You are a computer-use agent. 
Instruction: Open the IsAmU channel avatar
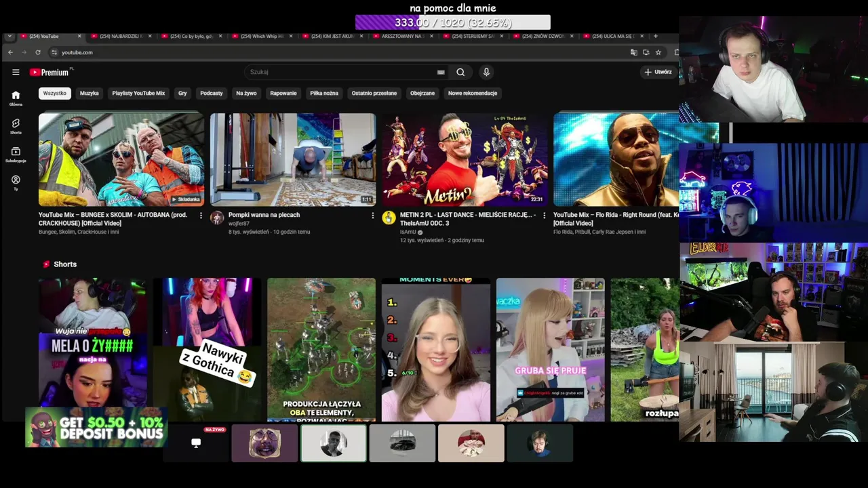[x=389, y=218]
